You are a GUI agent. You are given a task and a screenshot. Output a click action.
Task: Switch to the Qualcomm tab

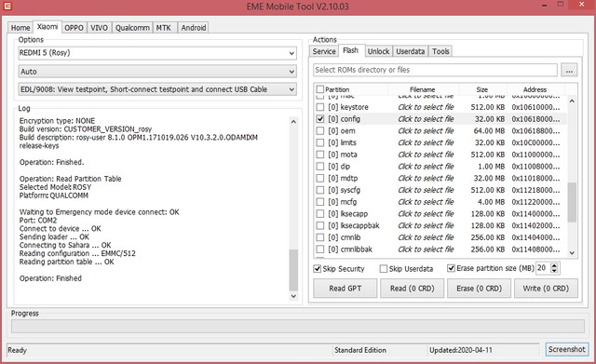[132, 28]
